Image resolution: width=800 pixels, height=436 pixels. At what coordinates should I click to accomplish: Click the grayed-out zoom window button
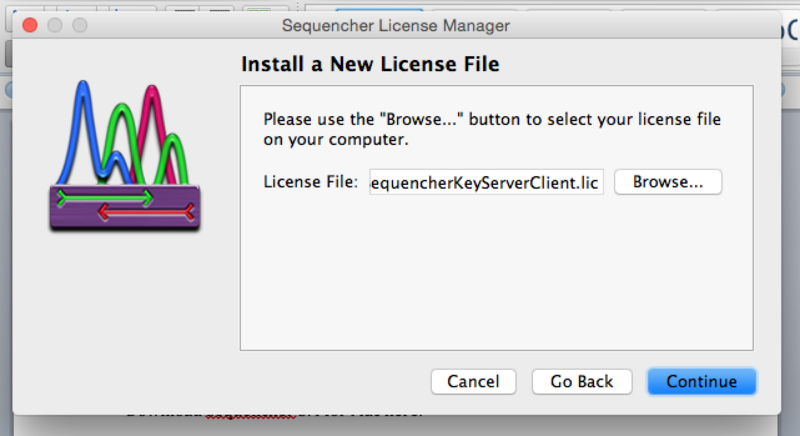click(79, 25)
